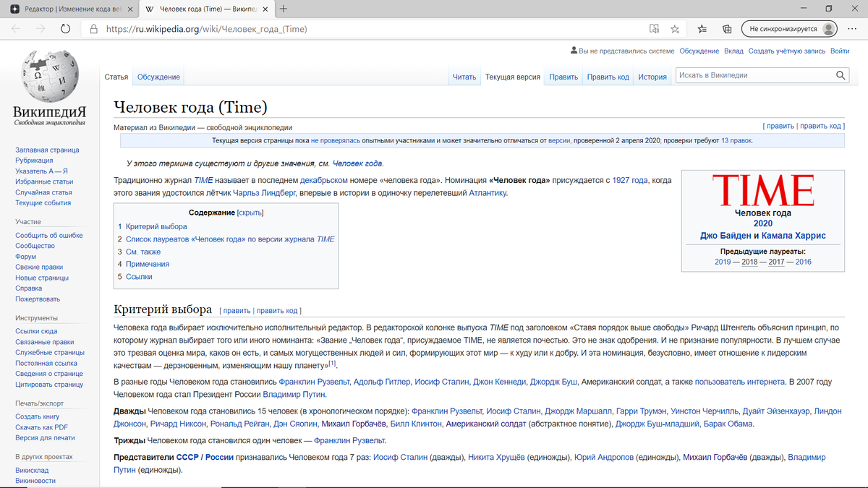Go to contents item Ссылки

[x=139, y=277]
